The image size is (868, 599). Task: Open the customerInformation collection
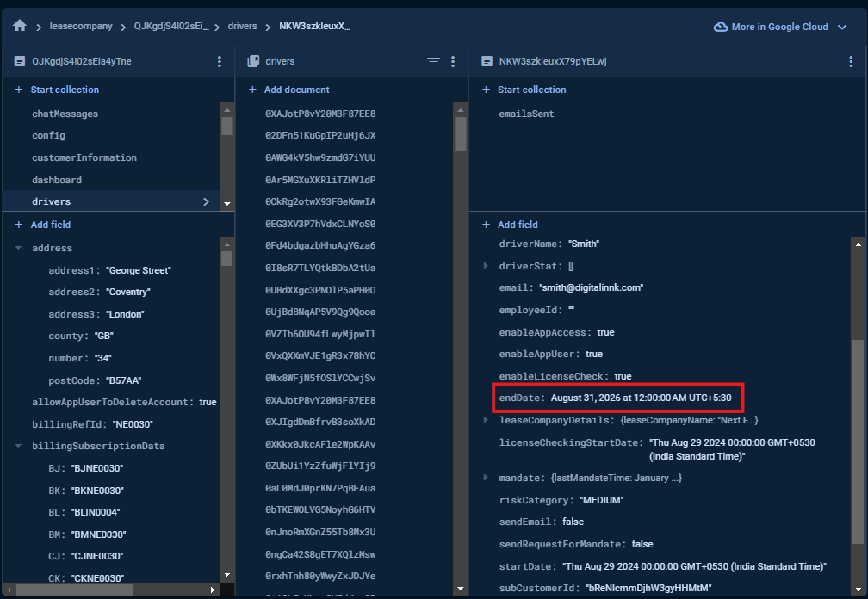(84, 157)
